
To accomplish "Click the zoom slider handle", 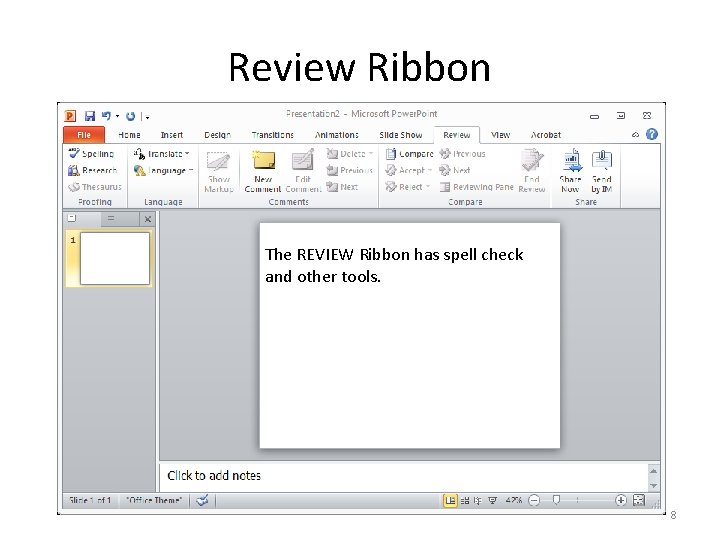I will (557, 500).
